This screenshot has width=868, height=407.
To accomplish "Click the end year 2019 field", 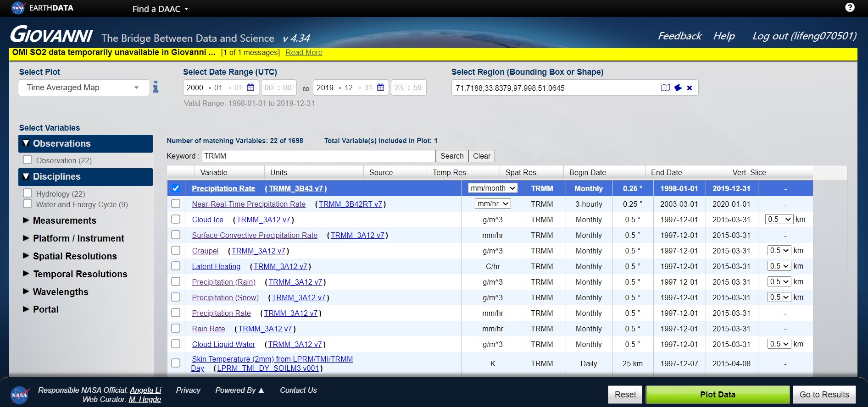I will pyautogui.click(x=325, y=88).
